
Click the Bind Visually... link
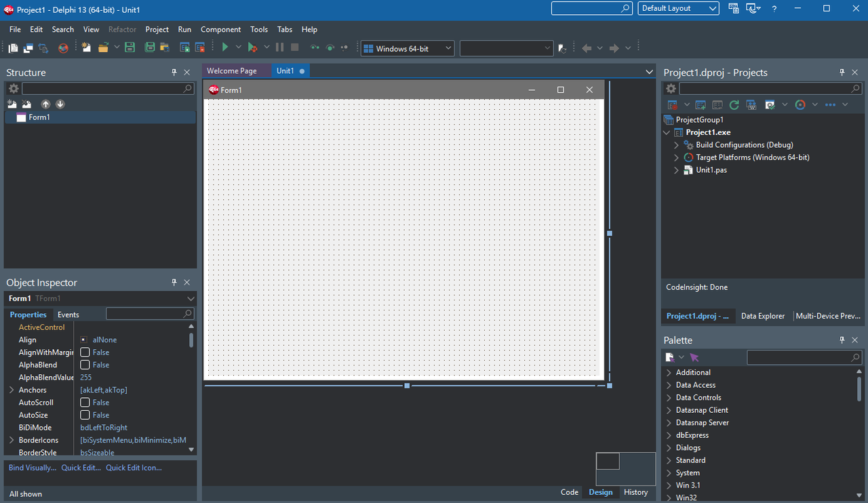[x=33, y=468]
